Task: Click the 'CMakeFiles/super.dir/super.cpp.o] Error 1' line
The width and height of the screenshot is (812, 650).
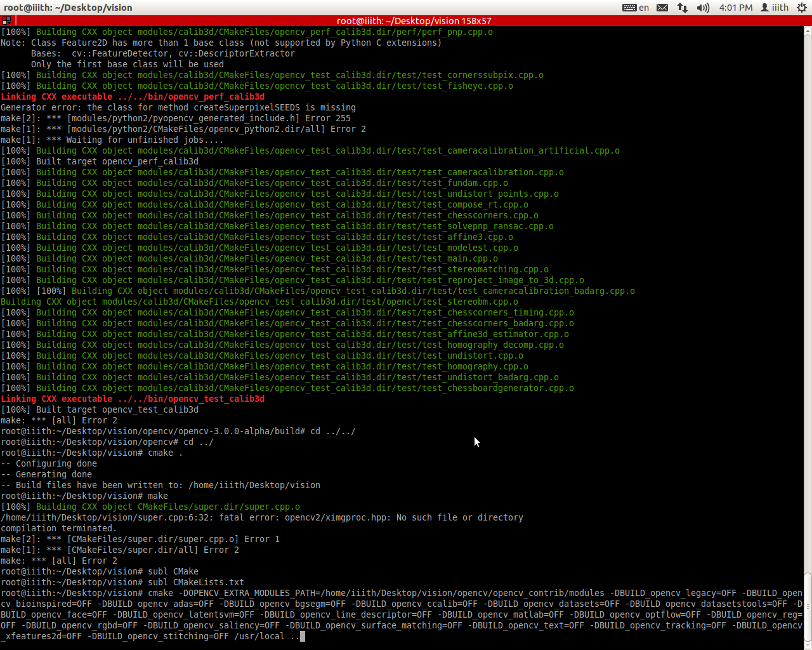Action: 140,539
